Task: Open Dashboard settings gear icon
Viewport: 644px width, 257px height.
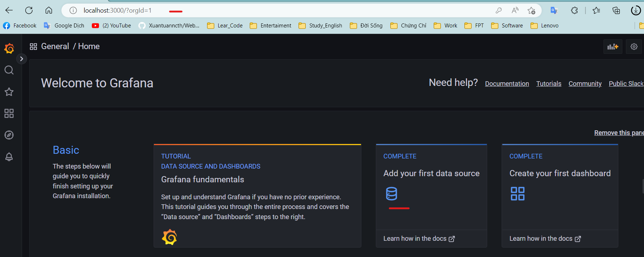Action: click(x=634, y=47)
